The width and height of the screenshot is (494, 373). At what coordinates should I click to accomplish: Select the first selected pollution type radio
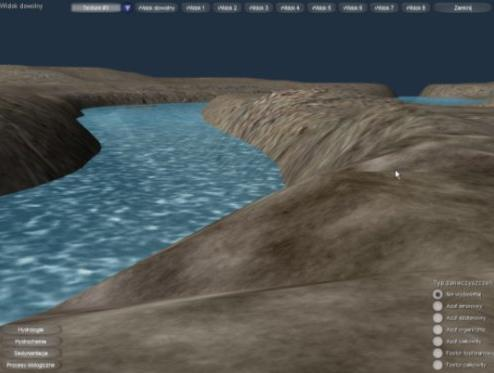(438, 294)
